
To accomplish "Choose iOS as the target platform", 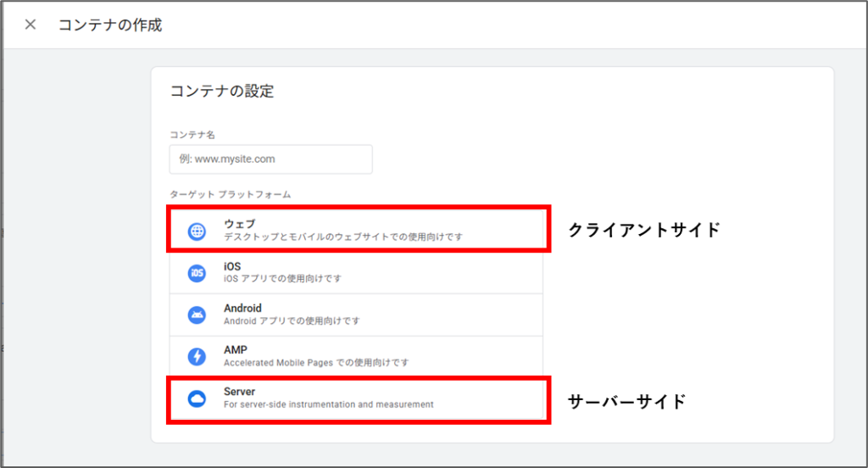I will tap(356, 272).
